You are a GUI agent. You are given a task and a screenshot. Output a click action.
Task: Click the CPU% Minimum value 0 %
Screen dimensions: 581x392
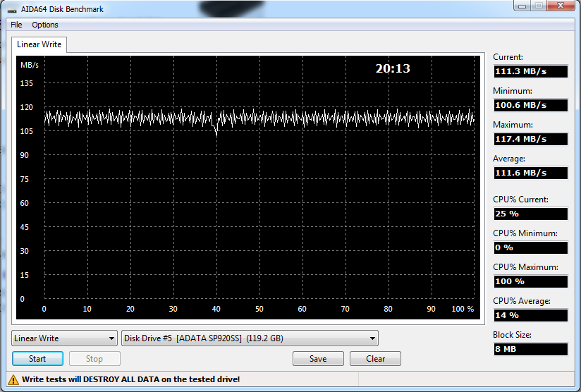531,247
